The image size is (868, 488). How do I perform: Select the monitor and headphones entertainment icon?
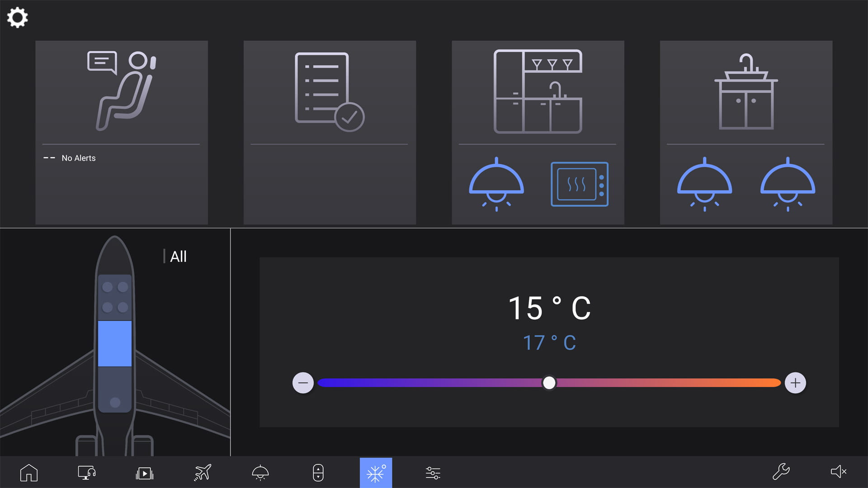86,473
